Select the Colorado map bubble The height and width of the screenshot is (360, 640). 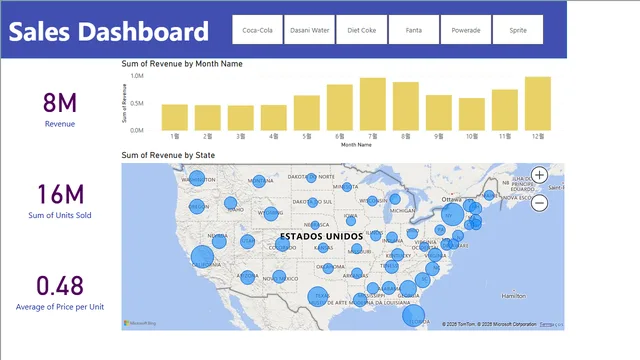(x=282, y=245)
